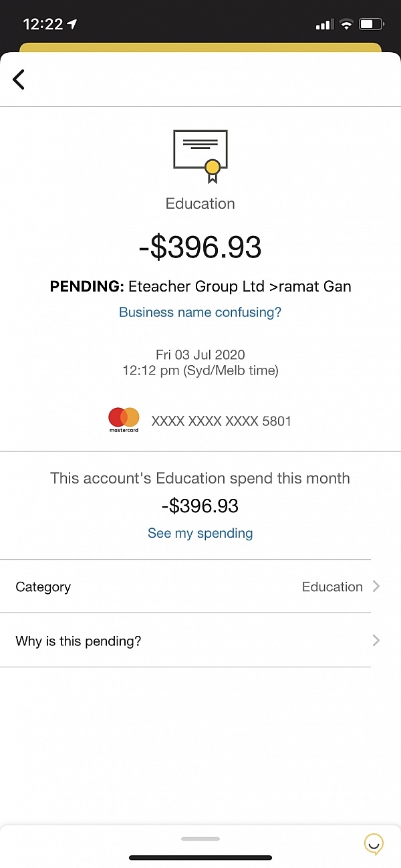Open the Category row
The width and height of the screenshot is (401, 868).
click(186, 586)
